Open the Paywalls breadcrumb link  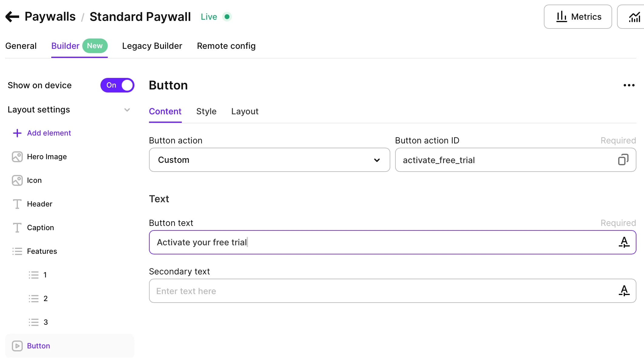click(x=50, y=17)
